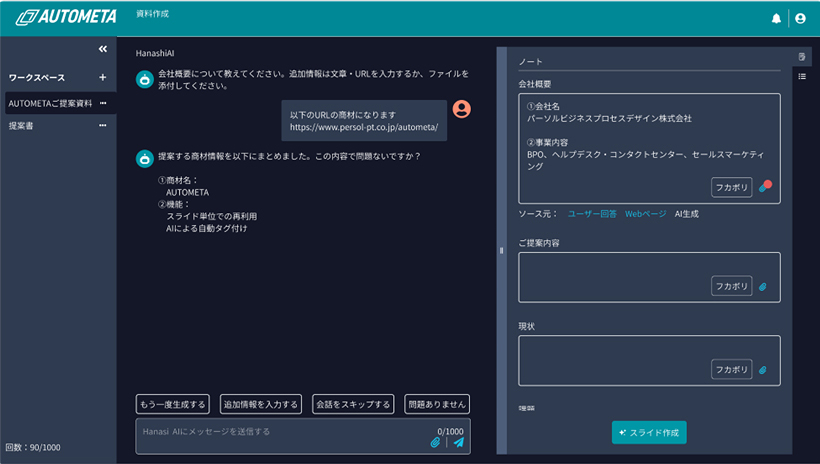
Task: Add a new workspace with plus icon
Action: point(102,77)
